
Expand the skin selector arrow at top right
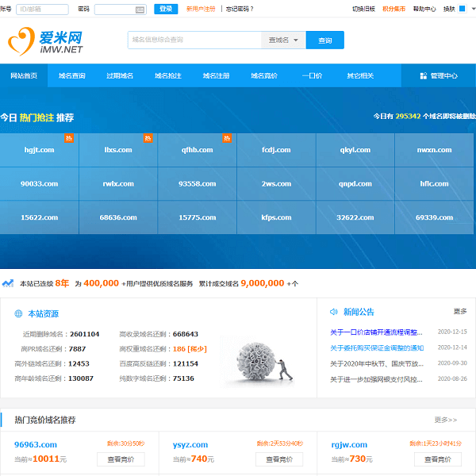[x=473, y=9]
